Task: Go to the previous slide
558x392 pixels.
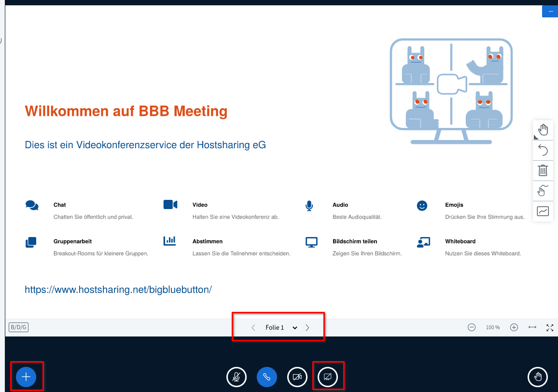Action: pyautogui.click(x=253, y=328)
